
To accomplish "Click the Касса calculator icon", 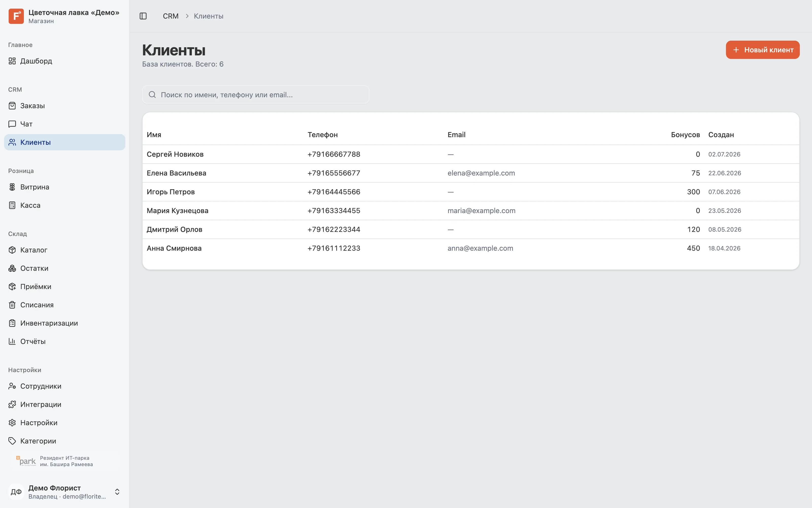I will point(12,205).
